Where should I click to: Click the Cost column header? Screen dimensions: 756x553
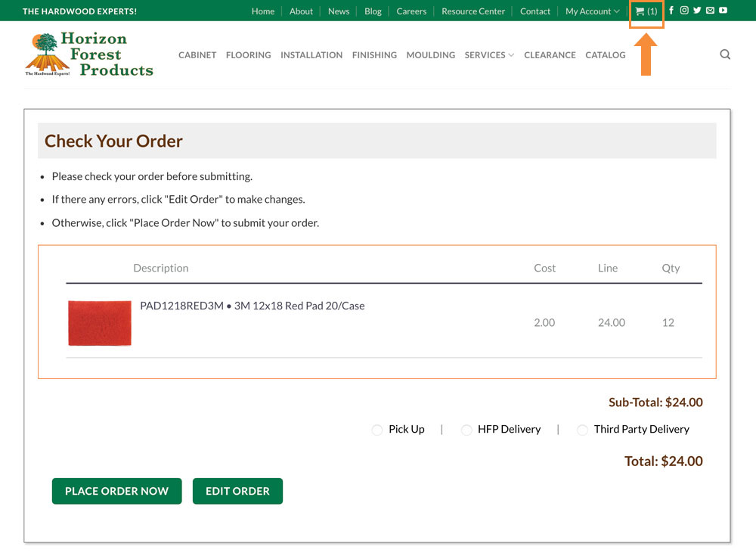pos(544,268)
